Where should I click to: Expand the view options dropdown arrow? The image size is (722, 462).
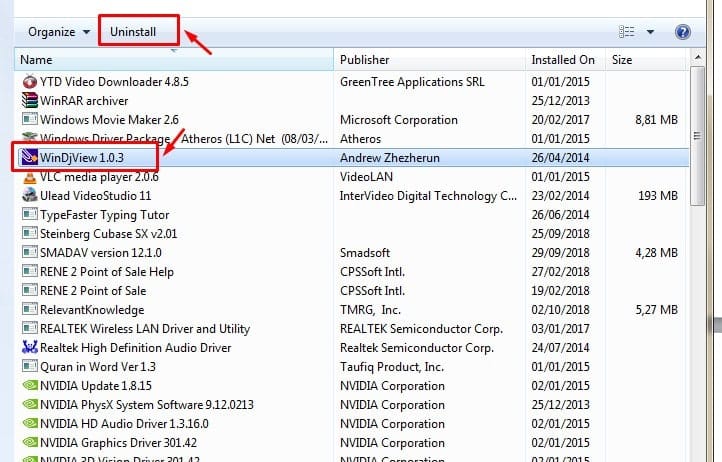click(x=650, y=32)
